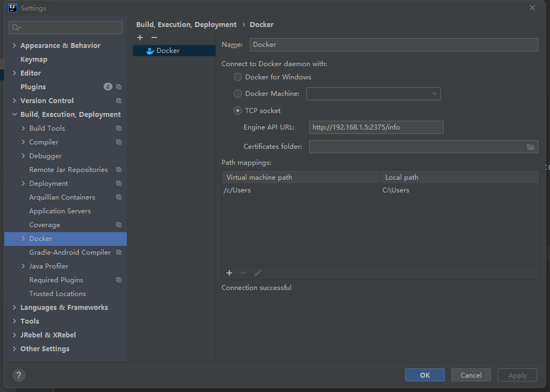Open the help question mark button
Viewport: 550px width, 392px height.
coord(19,375)
